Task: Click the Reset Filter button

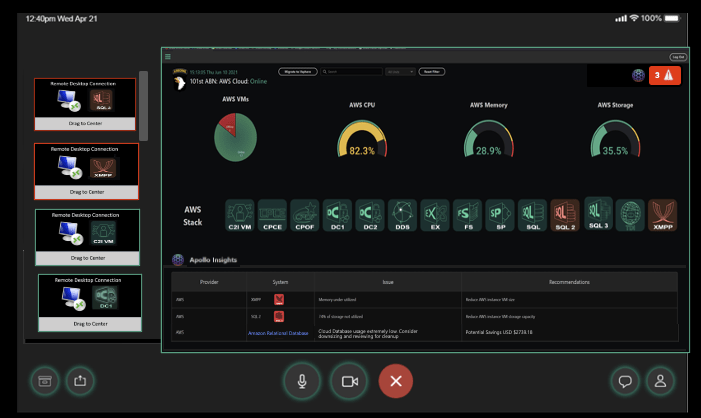Action: 431,72
